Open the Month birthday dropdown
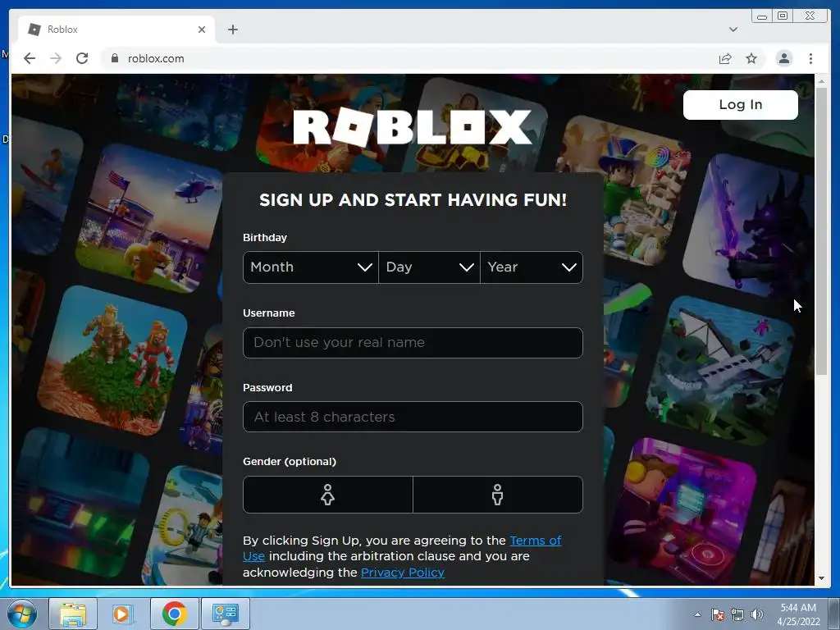 [311, 267]
